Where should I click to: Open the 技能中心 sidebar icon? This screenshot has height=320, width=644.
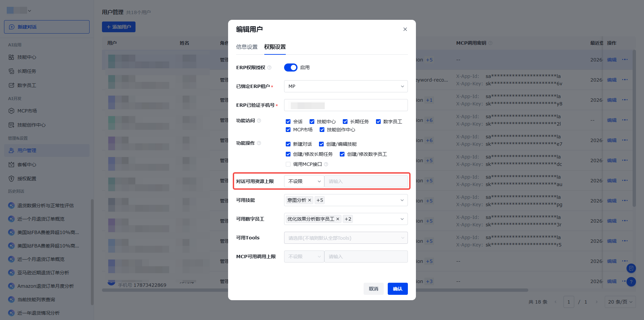(x=11, y=57)
